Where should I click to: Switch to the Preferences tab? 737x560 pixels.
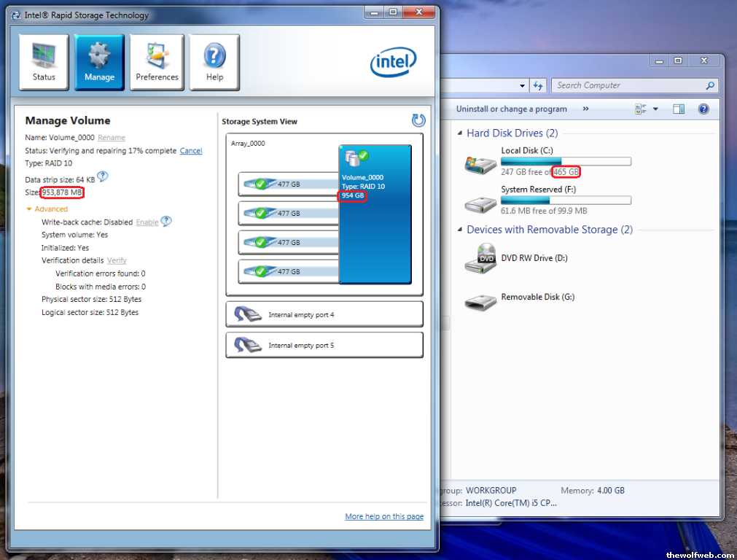[x=157, y=63]
